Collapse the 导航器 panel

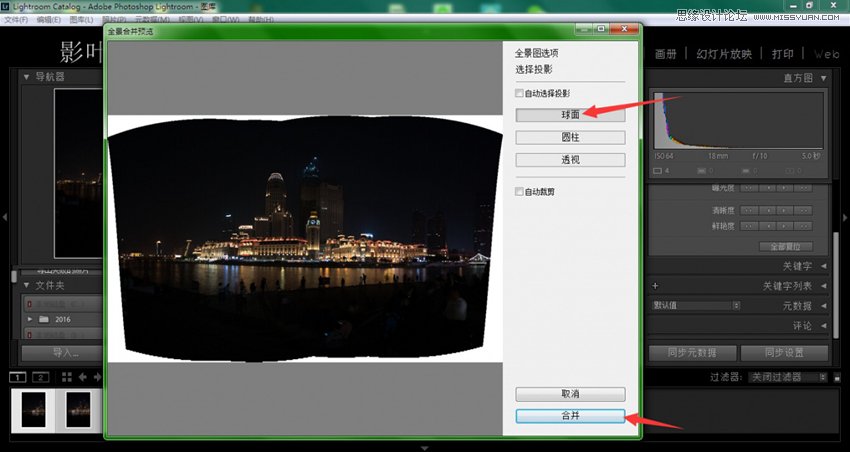click(x=27, y=77)
